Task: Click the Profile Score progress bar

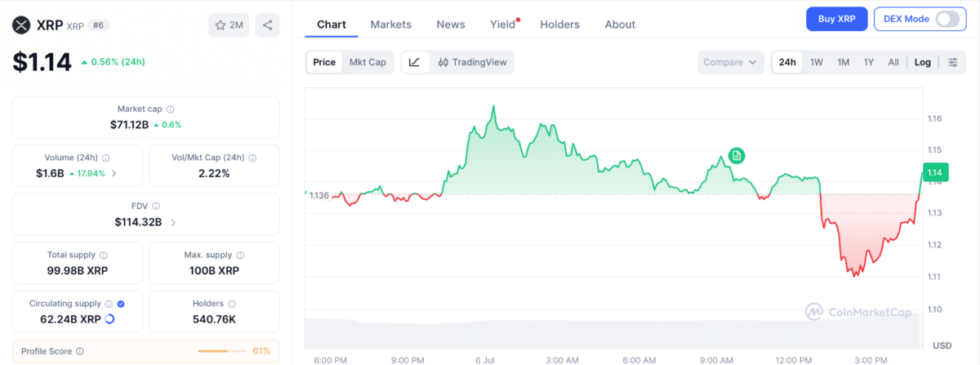Action: [222, 351]
